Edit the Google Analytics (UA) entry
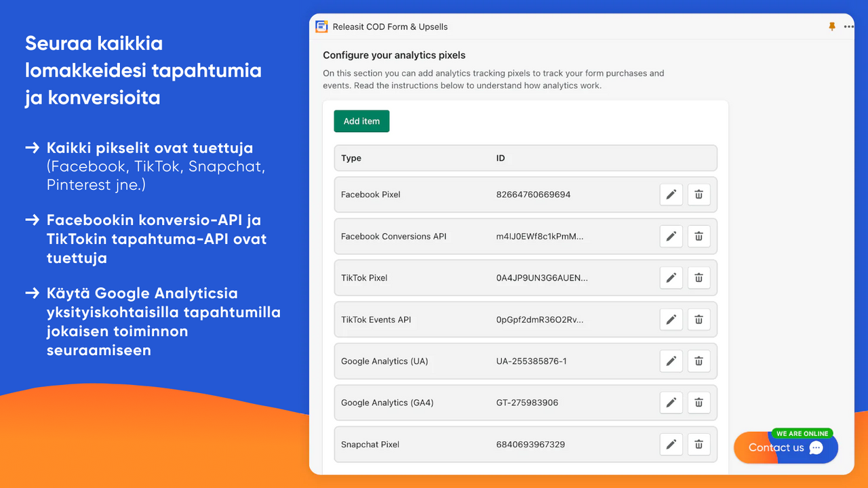This screenshot has height=488, width=868. pyautogui.click(x=671, y=361)
